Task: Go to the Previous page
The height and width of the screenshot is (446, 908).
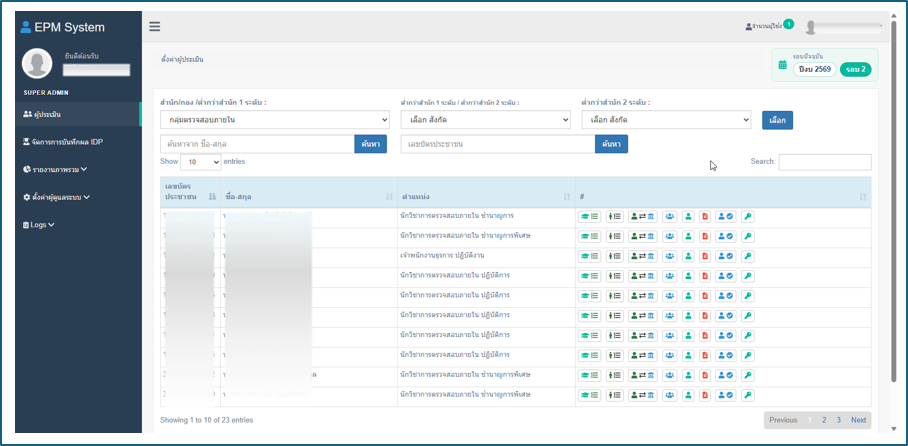Action: point(783,420)
